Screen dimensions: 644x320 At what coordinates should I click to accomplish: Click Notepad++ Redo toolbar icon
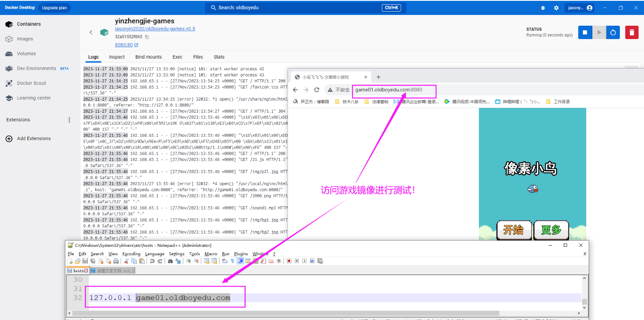[160, 261]
